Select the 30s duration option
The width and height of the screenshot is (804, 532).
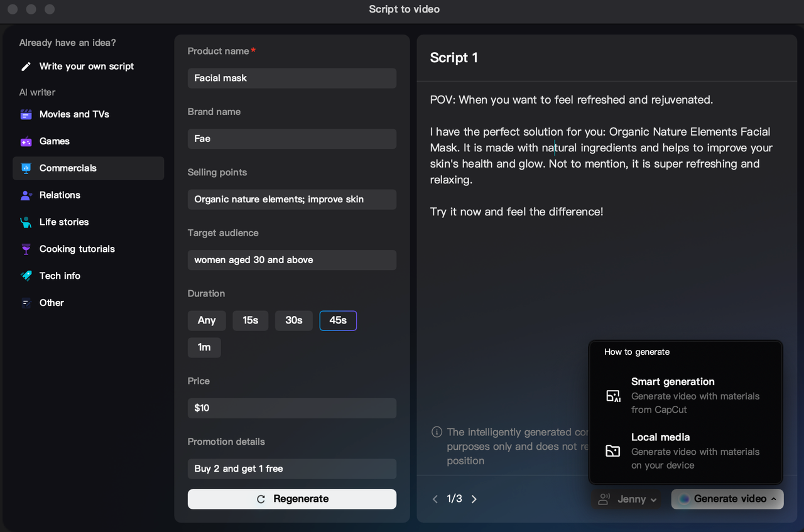(x=293, y=320)
